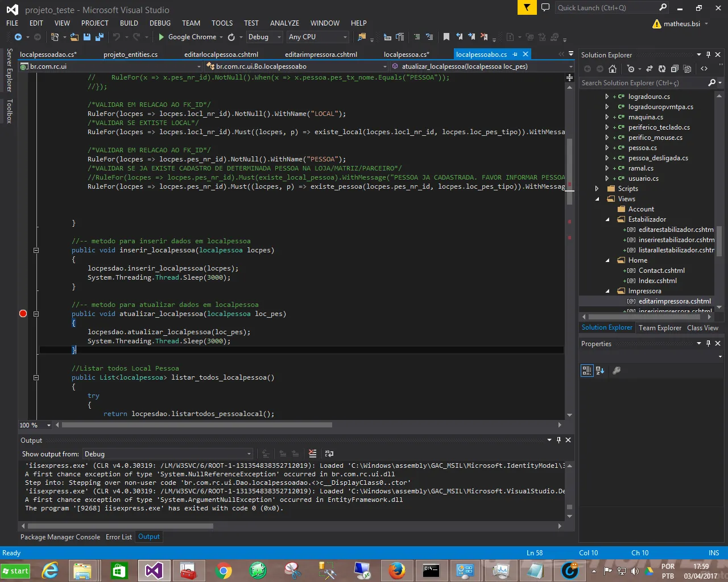
Task: Open Visual Studio from the Windows taskbar
Action: pyautogui.click(x=154, y=570)
